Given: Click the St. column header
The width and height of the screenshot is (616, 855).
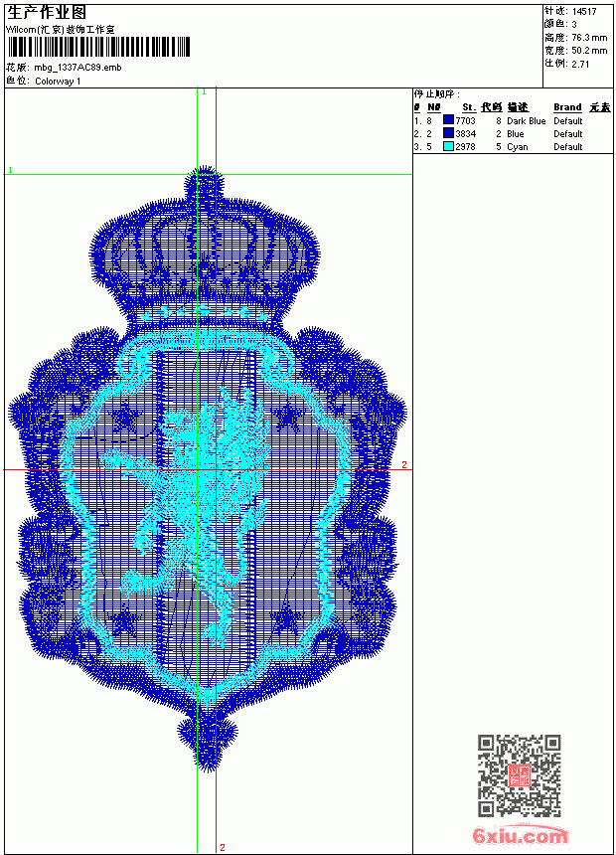Looking at the screenshot, I should tap(469, 107).
